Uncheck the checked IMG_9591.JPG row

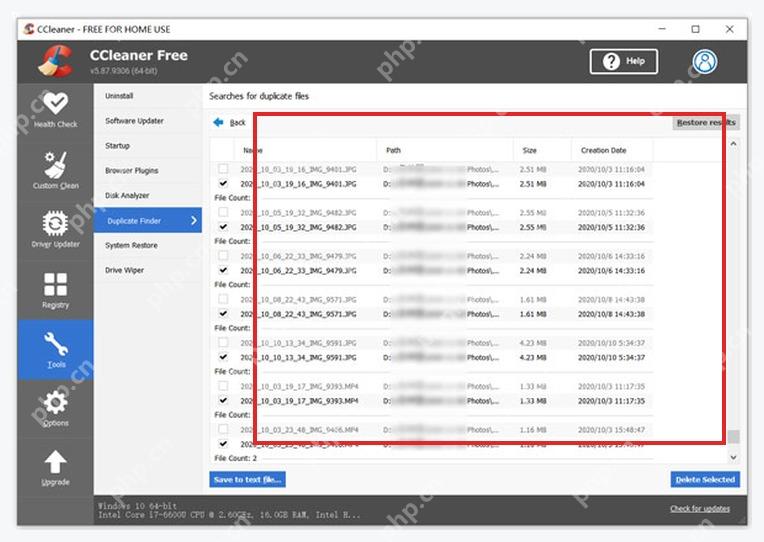point(223,357)
